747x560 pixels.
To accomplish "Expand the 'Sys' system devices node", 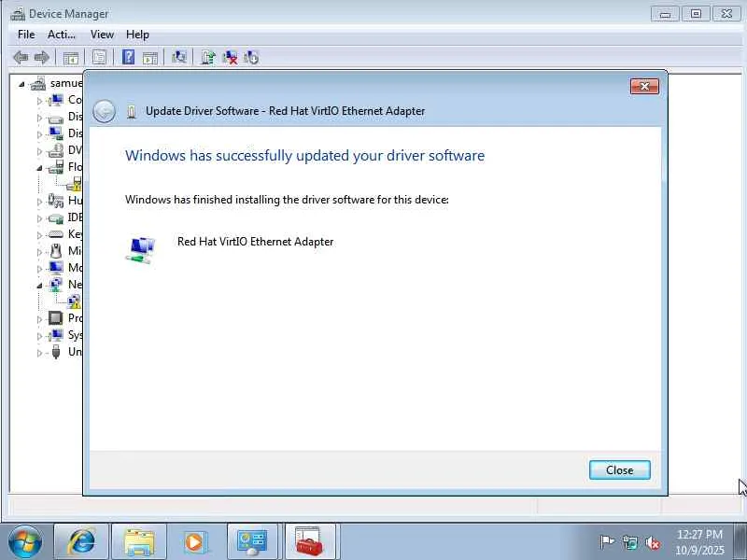I will (39, 336).
